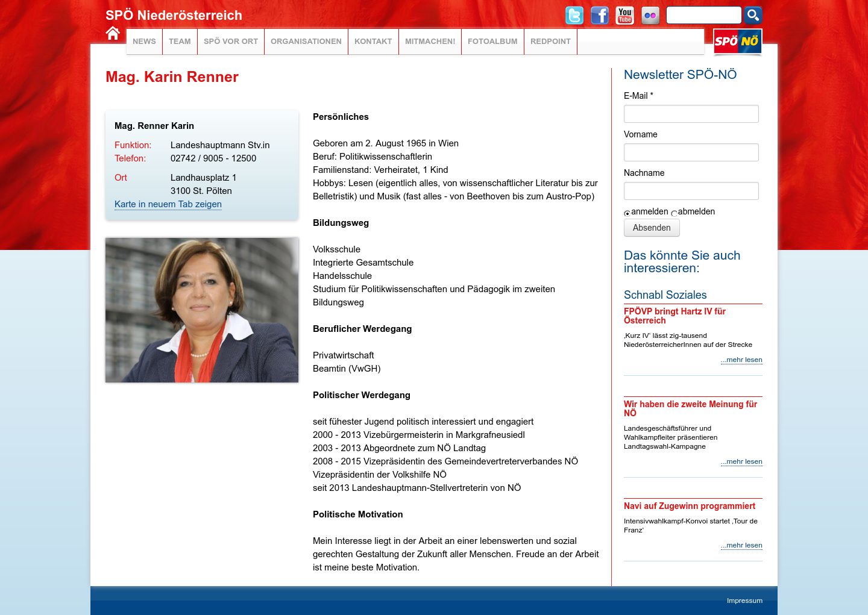Screen dimensions: 868x615
Task: Focus the Vorname input field
Action: point(691,152)
